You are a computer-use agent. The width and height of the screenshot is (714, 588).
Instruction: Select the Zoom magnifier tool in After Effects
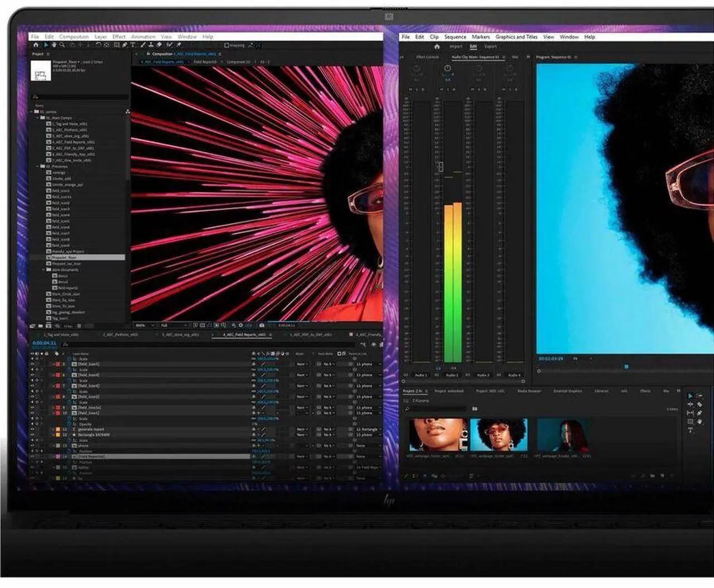[62, 45]
